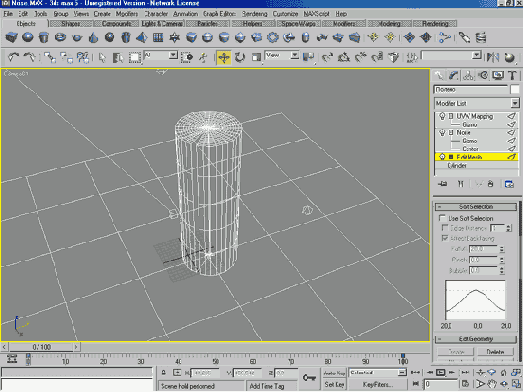Enable Use Soft Selection checkbox
Screen dimensions: 523x392
(443, 218)
